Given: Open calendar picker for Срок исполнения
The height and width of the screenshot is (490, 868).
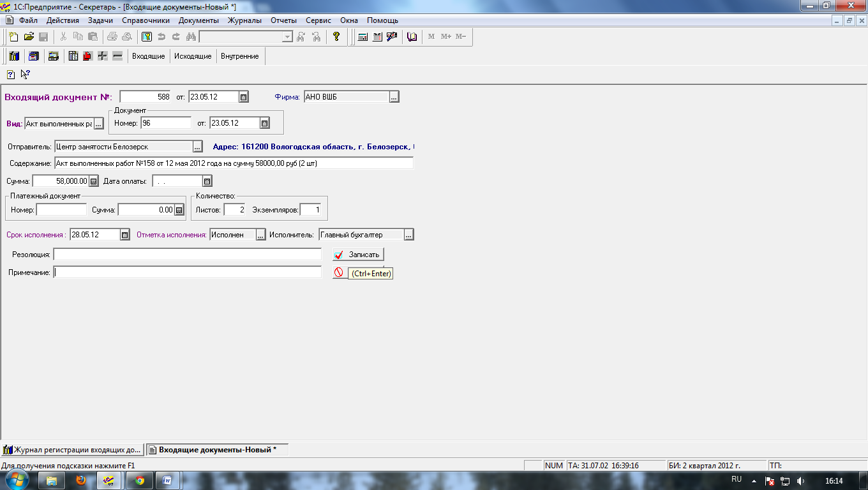Looking at the screenshot, I should pos(125,235).
